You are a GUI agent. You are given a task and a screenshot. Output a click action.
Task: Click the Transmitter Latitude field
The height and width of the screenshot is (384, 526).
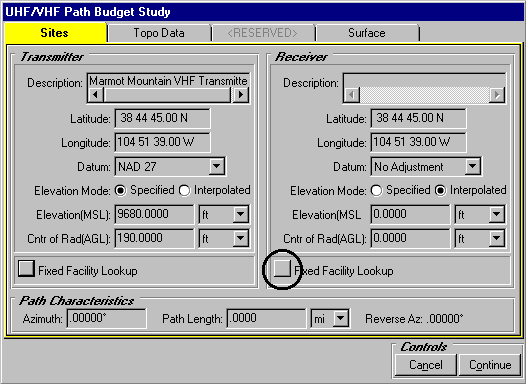[162, 118]
